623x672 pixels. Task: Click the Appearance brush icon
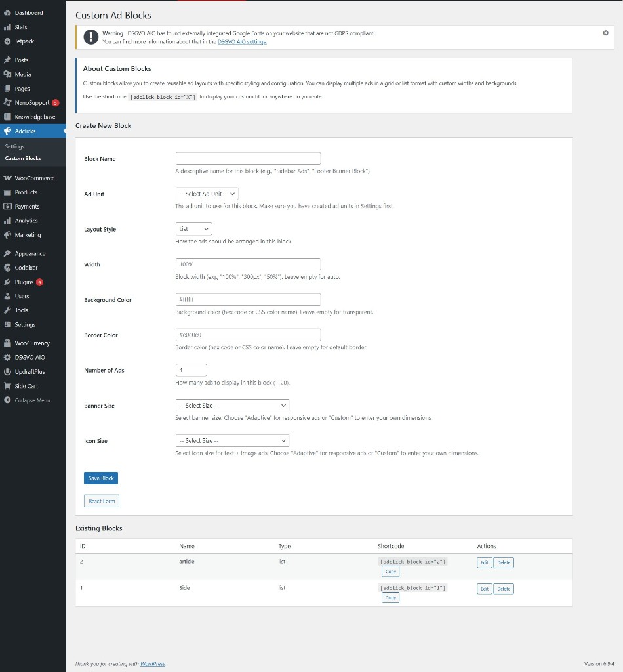[x=7, y=253]
